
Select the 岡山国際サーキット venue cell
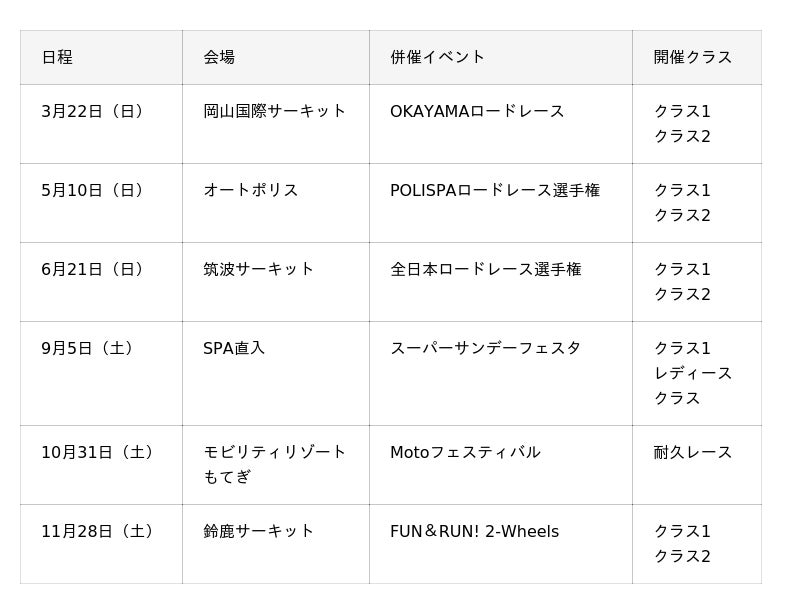click(274, 111)
